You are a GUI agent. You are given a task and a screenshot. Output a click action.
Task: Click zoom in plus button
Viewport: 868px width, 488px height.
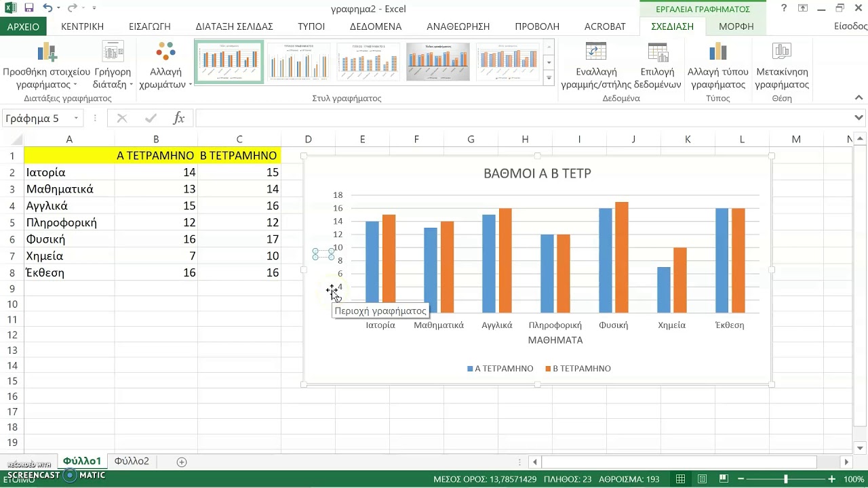(831, 479)
